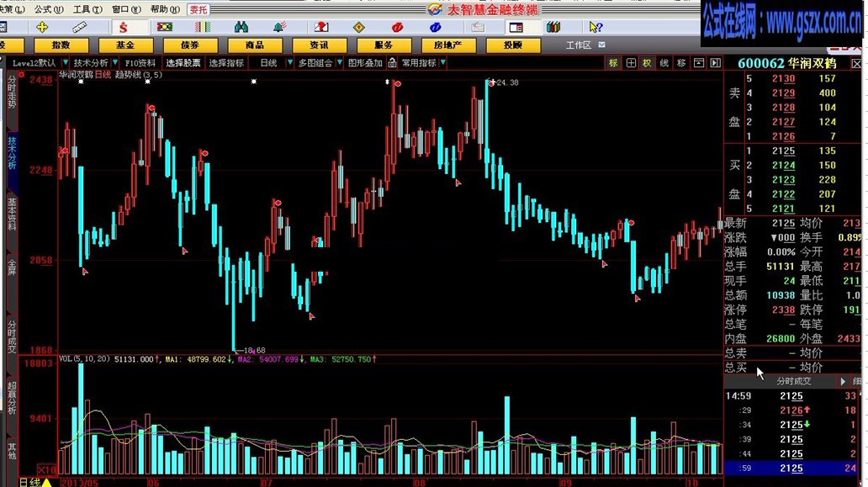Toggle the 权 adjustment button
868x487 pixels.
click(x=647, y=63)
